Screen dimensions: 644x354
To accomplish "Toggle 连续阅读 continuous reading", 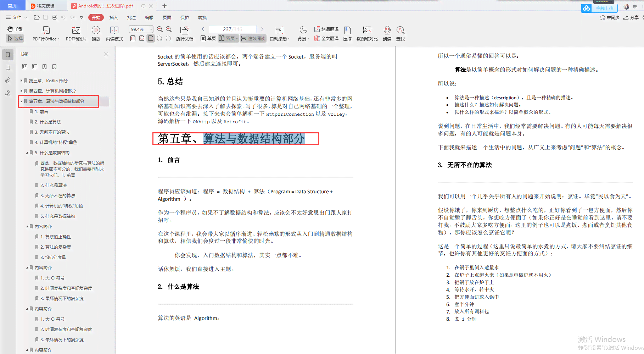I will (253, 38).
